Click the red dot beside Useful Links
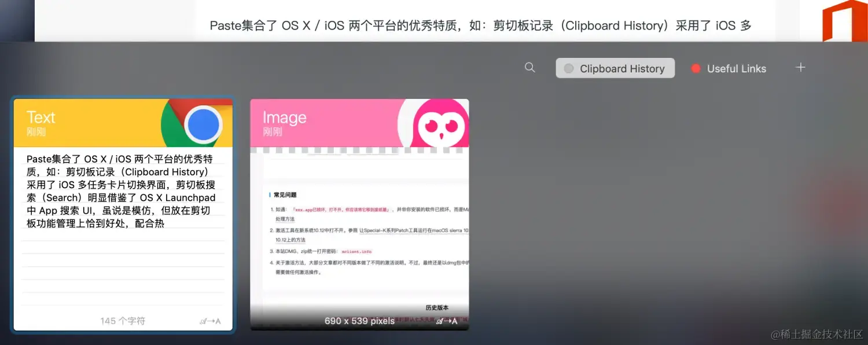This screenshot has width=868, height=345. point(696,68)
